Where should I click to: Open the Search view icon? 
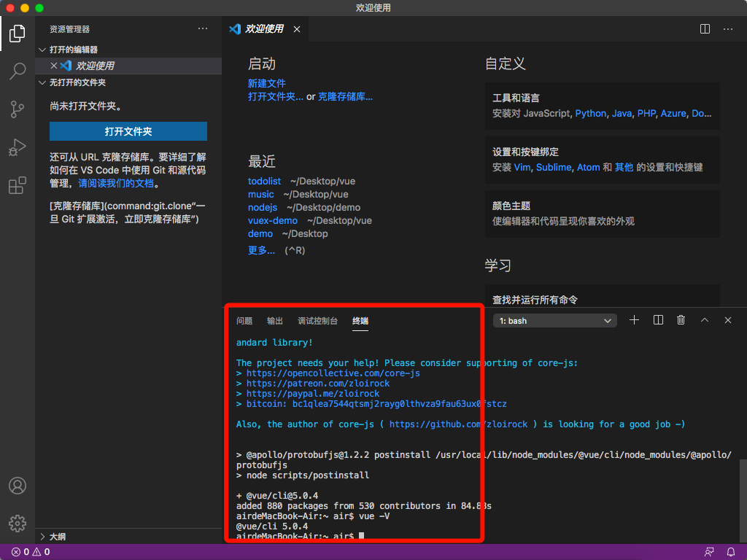(18, 71)
